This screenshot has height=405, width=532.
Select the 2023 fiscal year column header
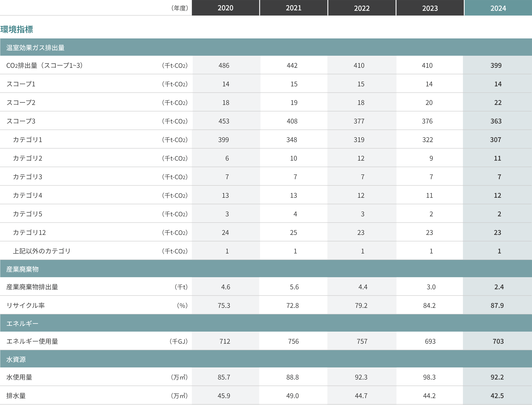[430, 8]
